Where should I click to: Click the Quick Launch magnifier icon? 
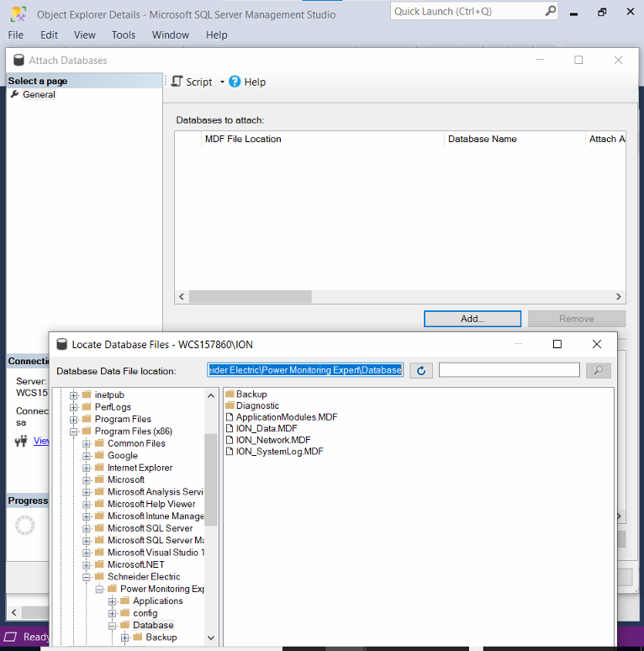tap(550, 11)
